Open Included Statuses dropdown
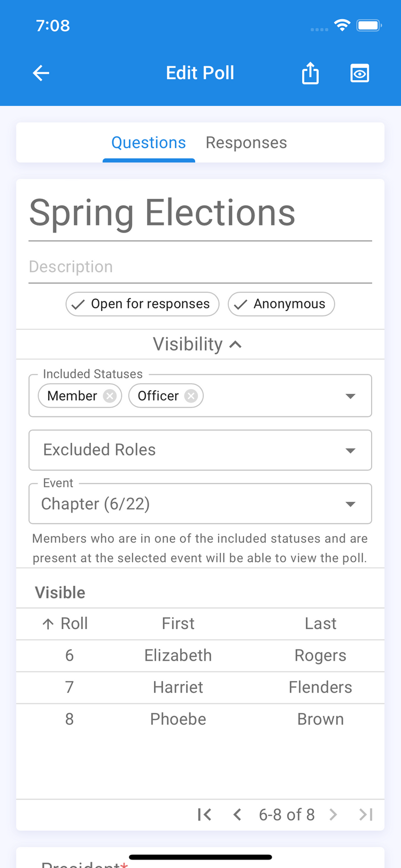The height and width of the screenshot is (868, 401). (x=350, y=396)
